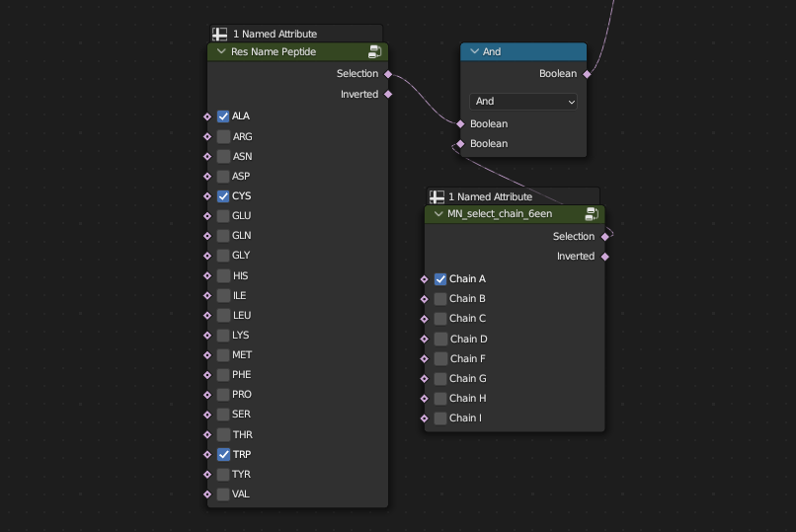Collapse the Res Name Peptide node
The height and width of the screenshot is (532, 796).
220,51
